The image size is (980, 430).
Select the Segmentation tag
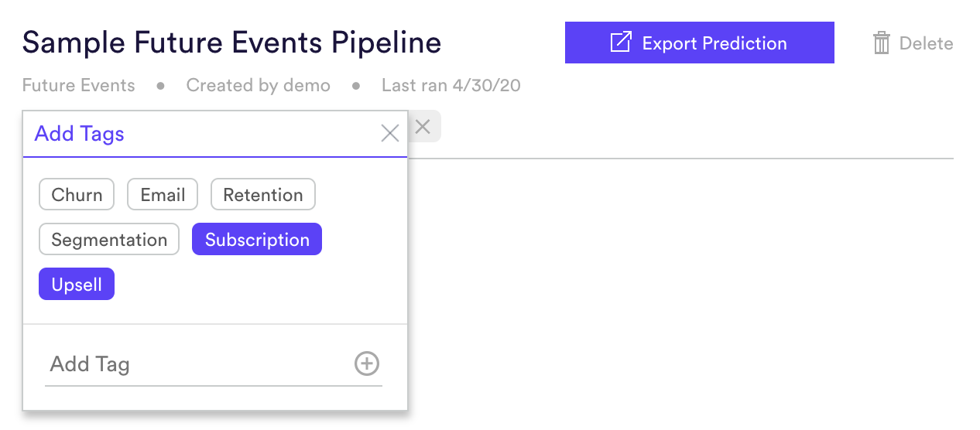point(109,240)
